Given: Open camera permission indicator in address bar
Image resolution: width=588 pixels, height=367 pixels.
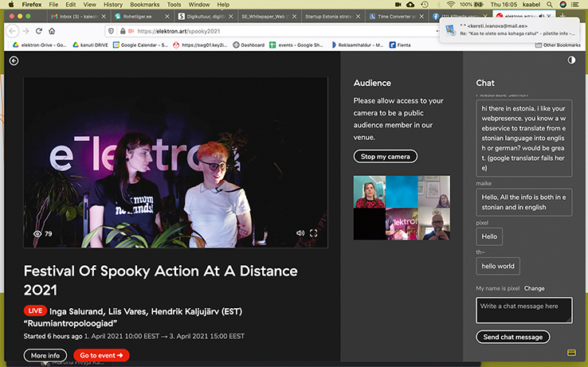Looking at the screenshot, I should coord(131,31).
